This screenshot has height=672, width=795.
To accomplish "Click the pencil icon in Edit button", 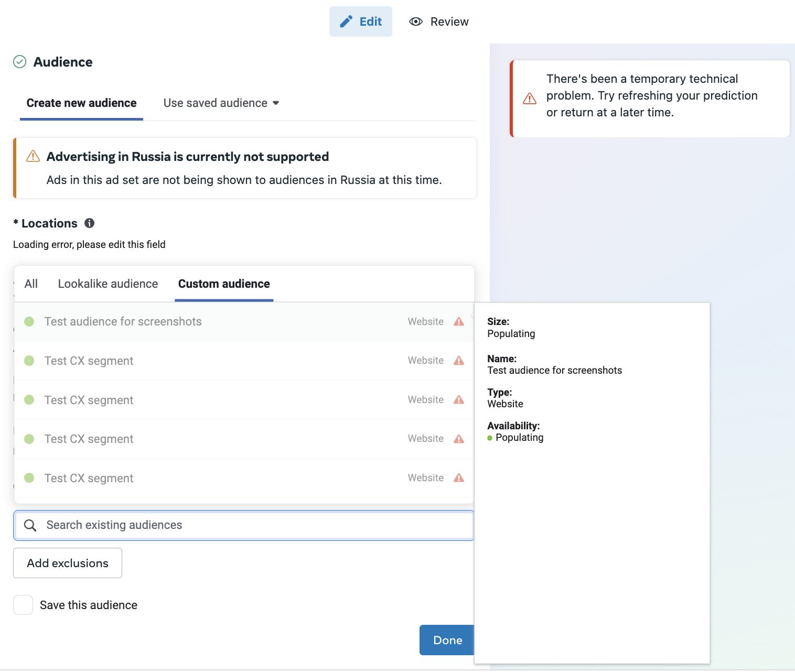I will [x=346, y=21].
